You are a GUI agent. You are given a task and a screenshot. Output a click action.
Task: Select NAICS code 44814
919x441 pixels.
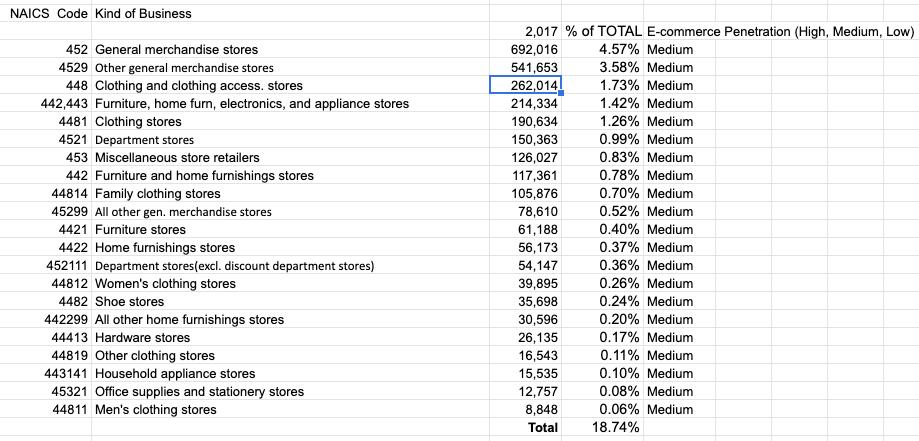click(46, 194)
